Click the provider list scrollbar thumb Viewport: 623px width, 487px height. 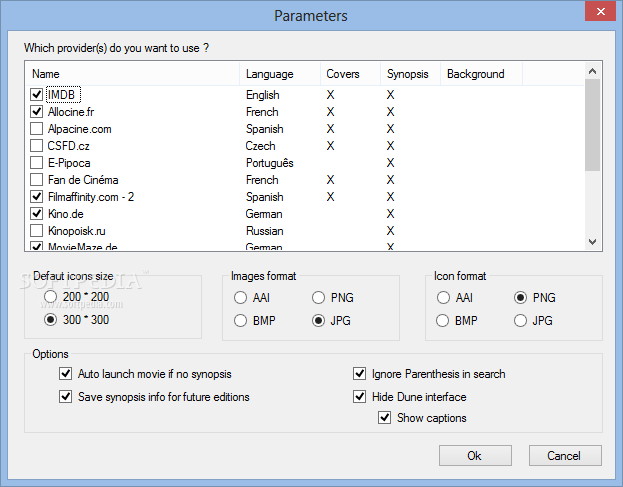point(592,125)
